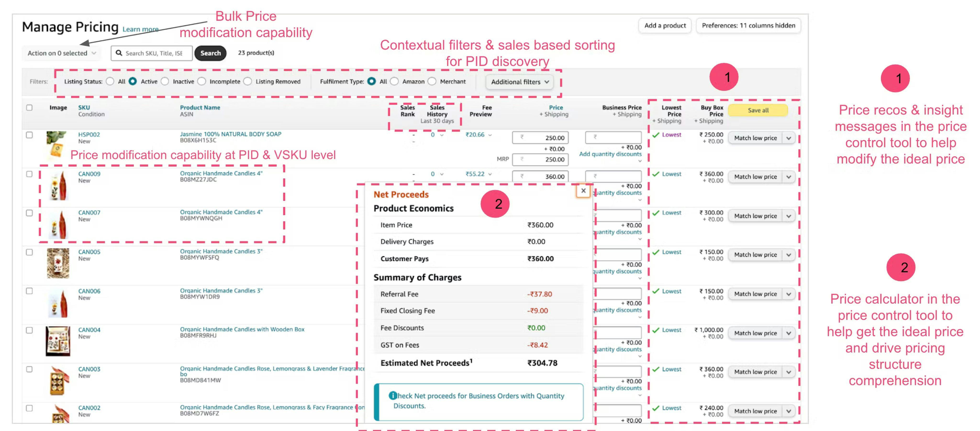Open the CAN005 candle product image

point(58,263)
